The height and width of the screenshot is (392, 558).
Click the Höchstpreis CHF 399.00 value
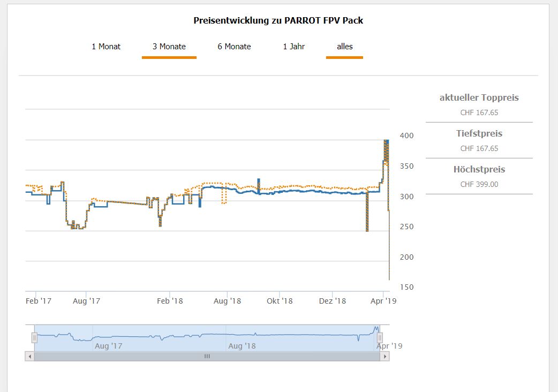(x=479, y=184)
